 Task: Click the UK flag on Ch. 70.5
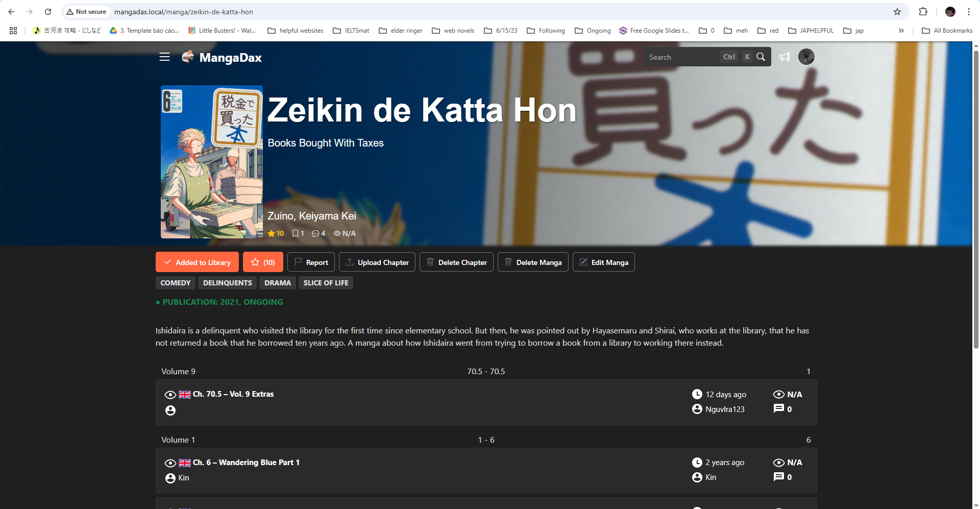click(185, 395)
